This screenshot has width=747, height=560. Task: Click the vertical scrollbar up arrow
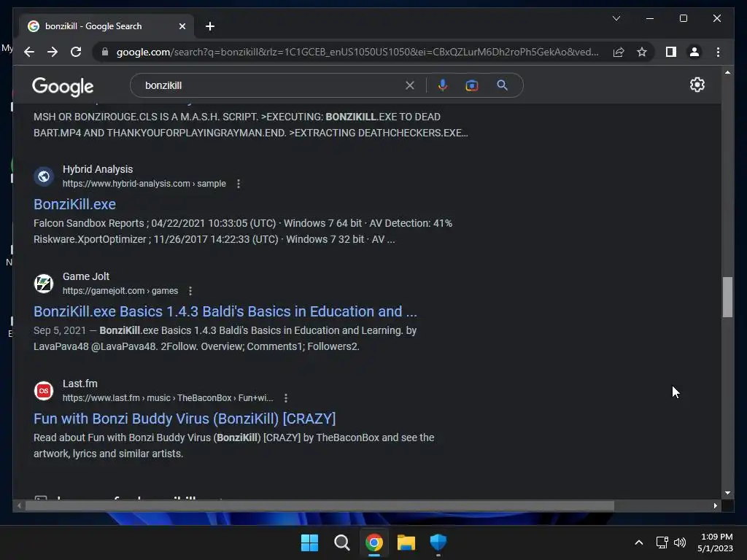pos(727,72)
